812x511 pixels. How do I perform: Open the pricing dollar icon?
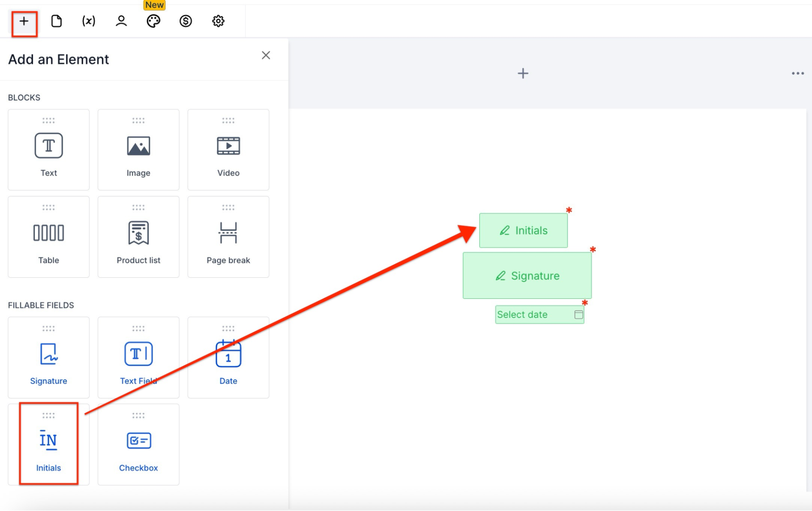[x=186, y=21]
